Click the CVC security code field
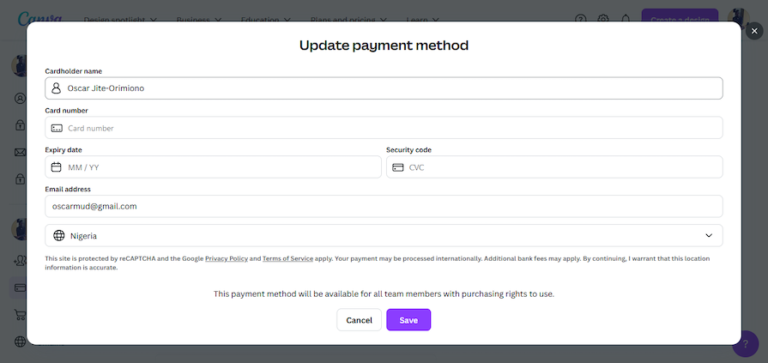Screen dimensions: 768x363 click(x=554, y=167)
